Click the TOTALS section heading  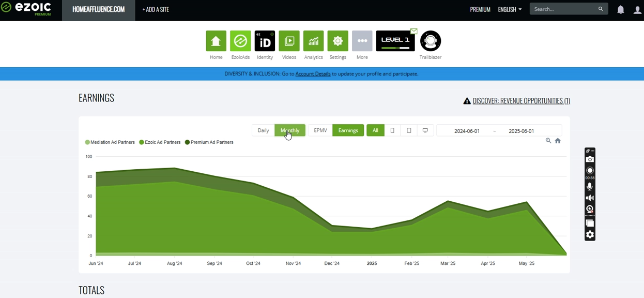click(x=91, y=290)
